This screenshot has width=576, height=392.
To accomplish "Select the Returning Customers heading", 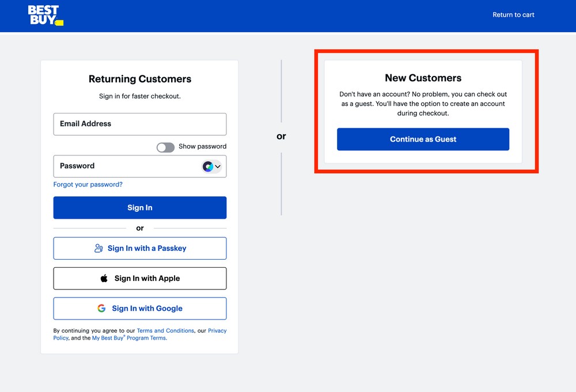I will pos(140,79).
